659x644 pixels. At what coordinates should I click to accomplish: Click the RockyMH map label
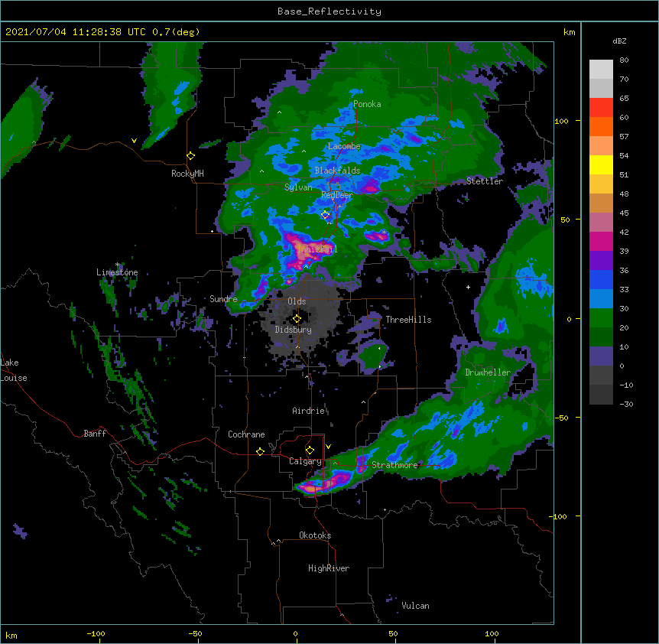point(187,174)
